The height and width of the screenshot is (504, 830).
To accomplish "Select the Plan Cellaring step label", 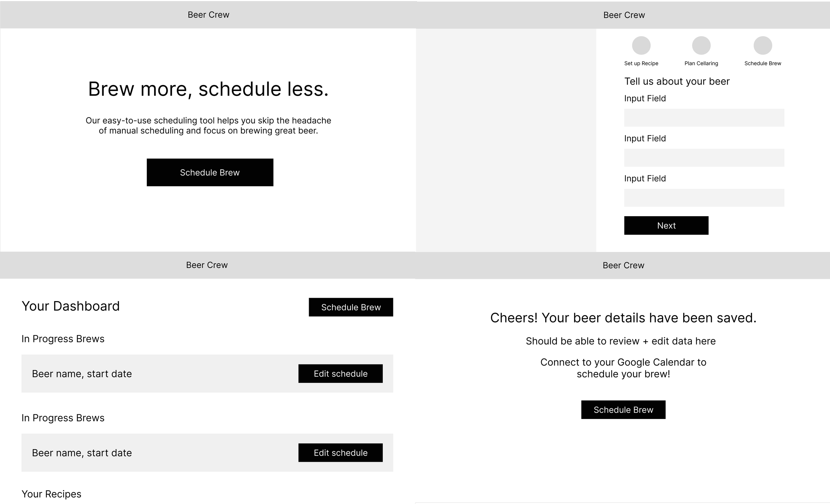I will pos(701,63).
